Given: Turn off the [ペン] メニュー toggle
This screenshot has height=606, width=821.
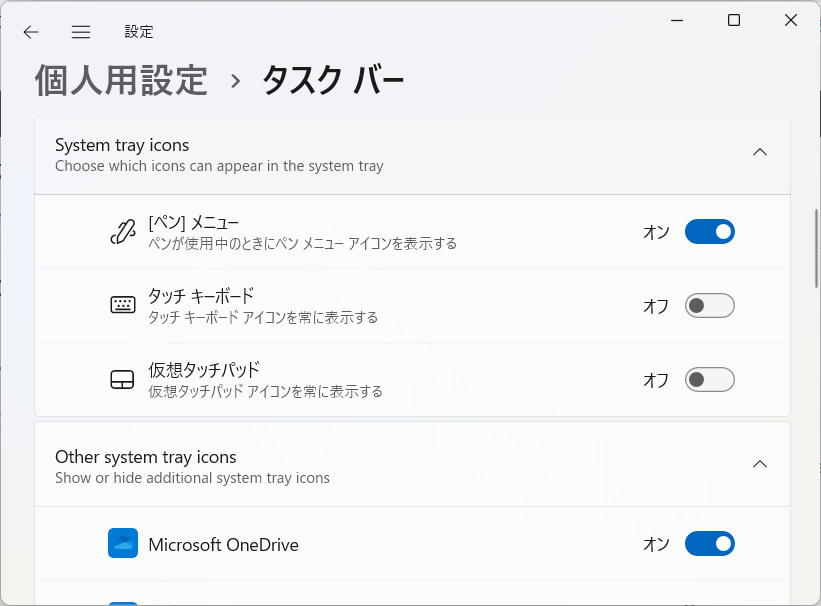Looking at the screenshot, I should tap(709, 232).
